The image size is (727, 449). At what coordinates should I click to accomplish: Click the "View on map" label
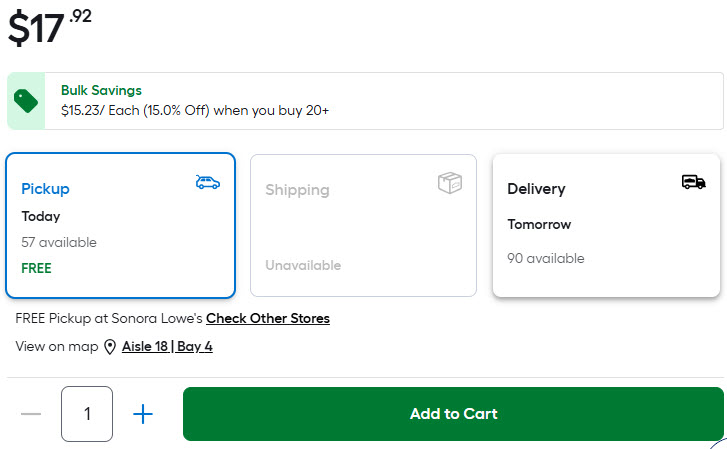(57, 347)
